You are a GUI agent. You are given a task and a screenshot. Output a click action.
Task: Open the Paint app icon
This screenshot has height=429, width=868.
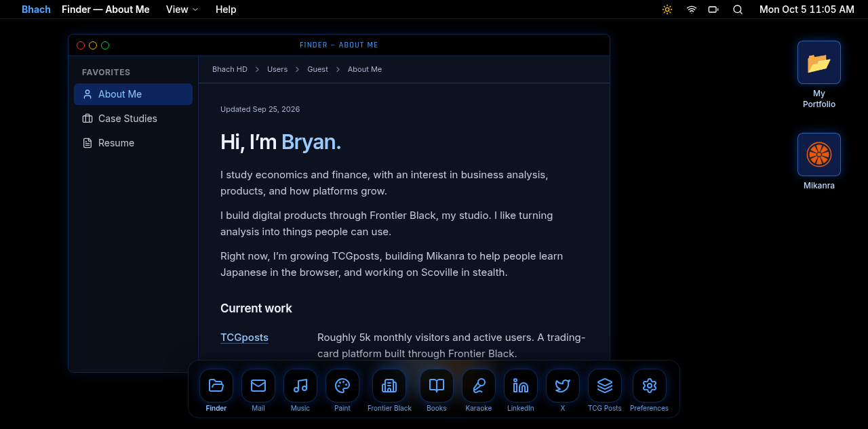coord(342,386)
